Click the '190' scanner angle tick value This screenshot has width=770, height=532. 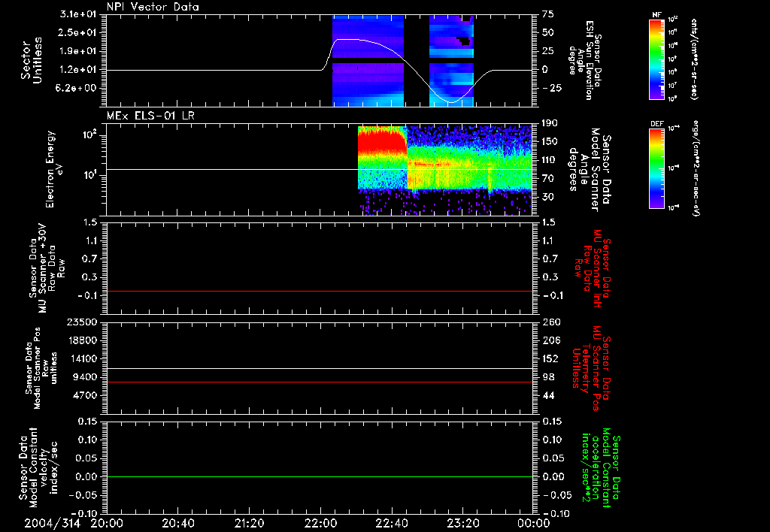pos(550,123)
